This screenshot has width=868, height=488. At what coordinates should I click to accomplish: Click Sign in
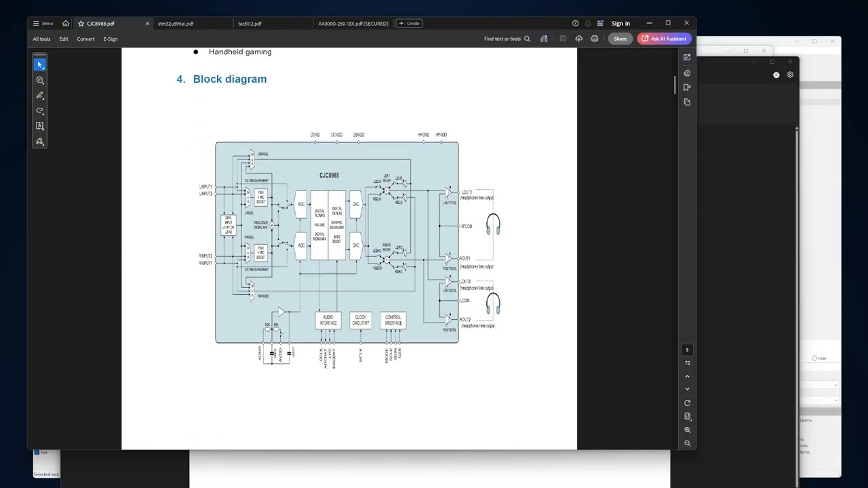[x=620, y=24]
